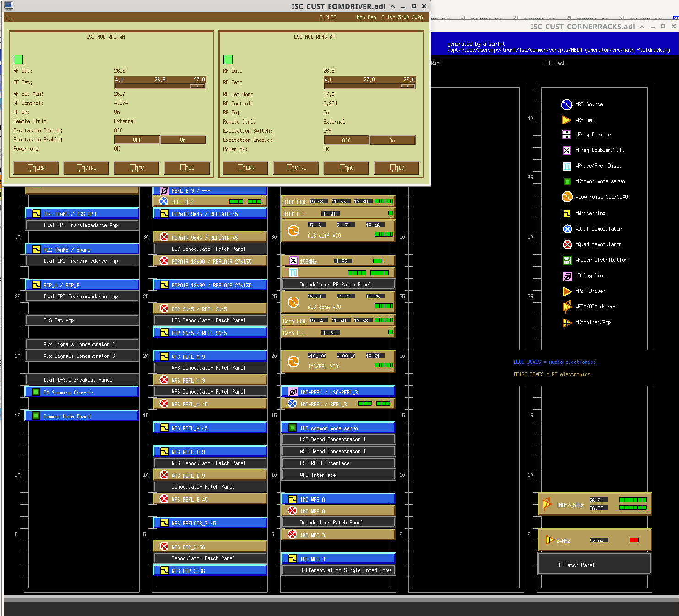Open the CTRL display menu in LSC-MOD_RF45_AM
The image size is (679, 616).
(x=296, y=168)
